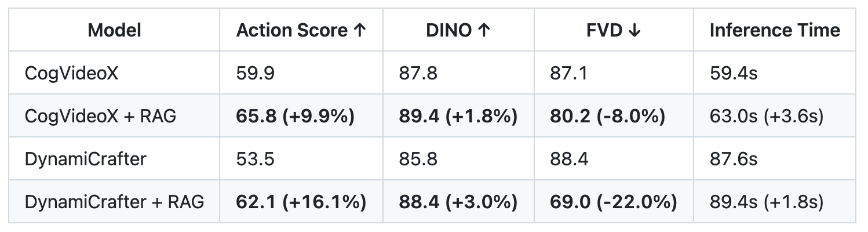Click the 80.2 (-8.0%) FVD cell

[607, 116]
